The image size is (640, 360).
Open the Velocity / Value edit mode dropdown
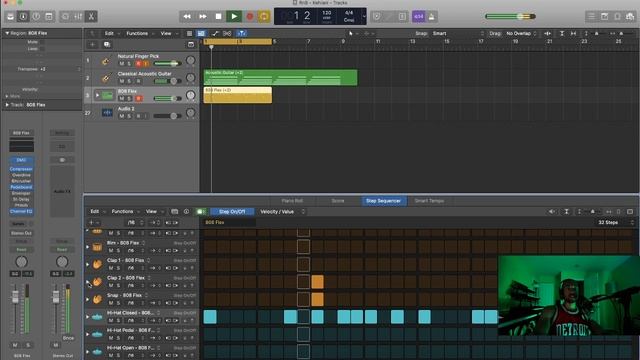pos(282,211)
